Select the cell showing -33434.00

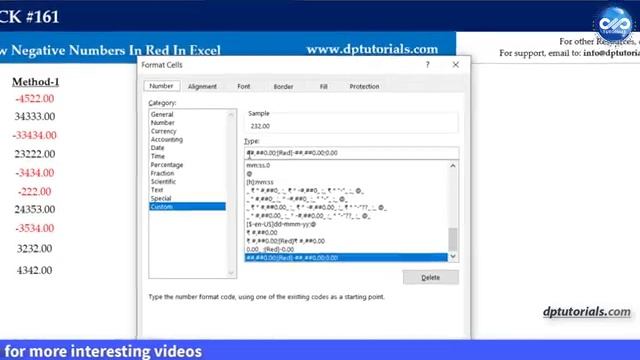(34, 136)
